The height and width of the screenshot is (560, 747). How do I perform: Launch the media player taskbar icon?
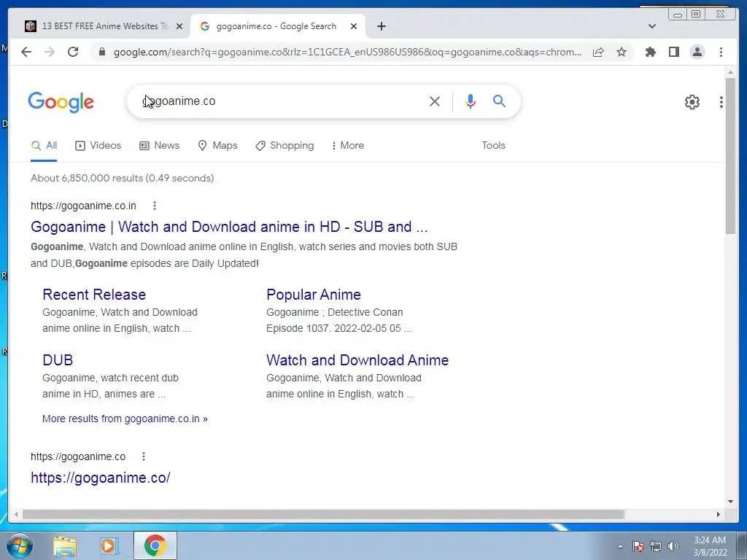tap(109, 545)
